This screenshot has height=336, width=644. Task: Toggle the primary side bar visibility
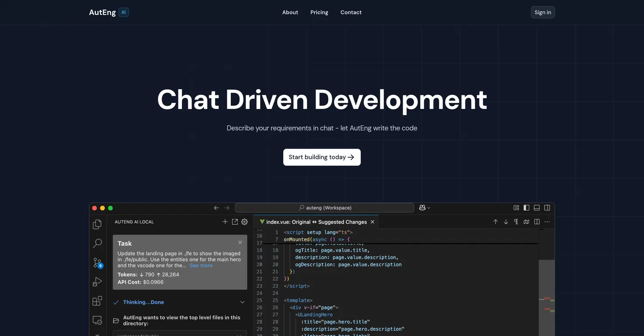coord(526,208)
